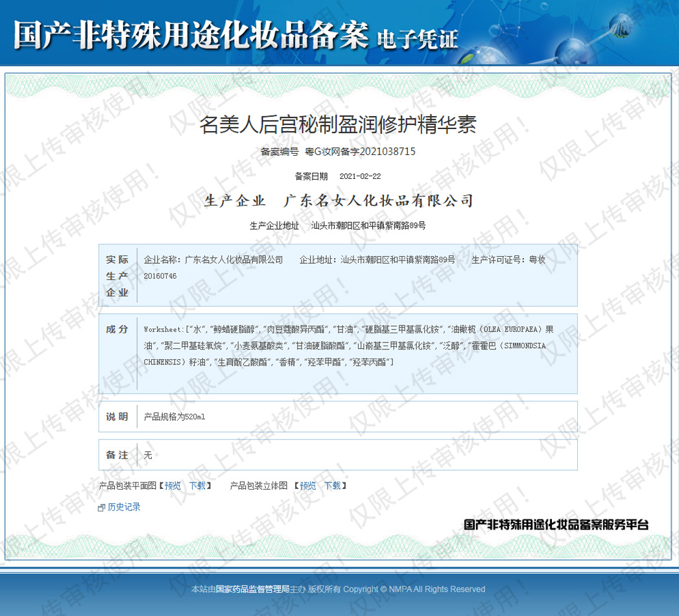Select filing number 粤G妆网备字2021038715
This screenshot has height=616, width=679.
click(361, 152)
